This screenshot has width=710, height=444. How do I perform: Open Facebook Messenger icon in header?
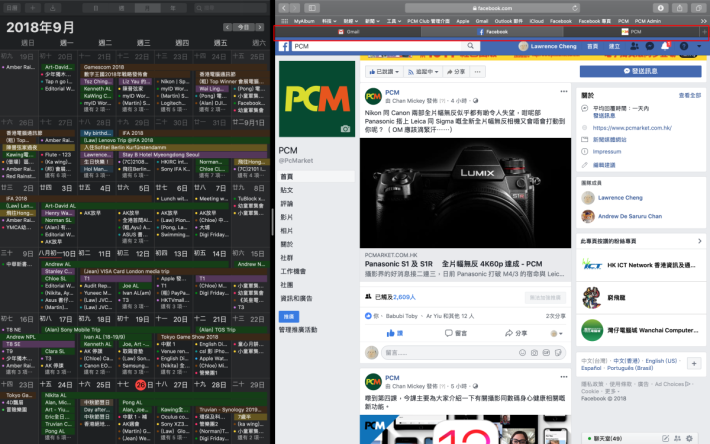(x=649, y=46)
